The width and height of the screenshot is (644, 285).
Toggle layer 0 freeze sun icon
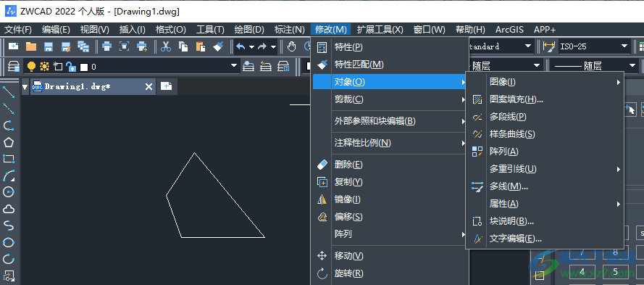pos(44,66)
